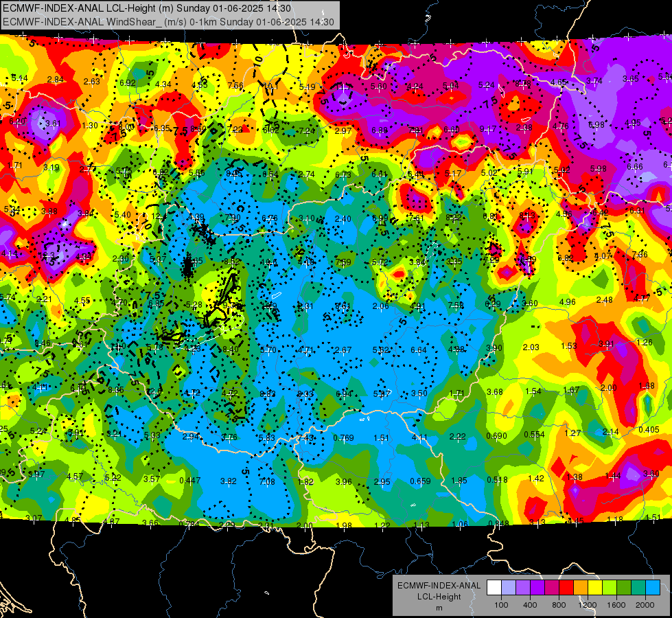Click the legend tick label 2000
Screen dimensions: 672x618
645,605
